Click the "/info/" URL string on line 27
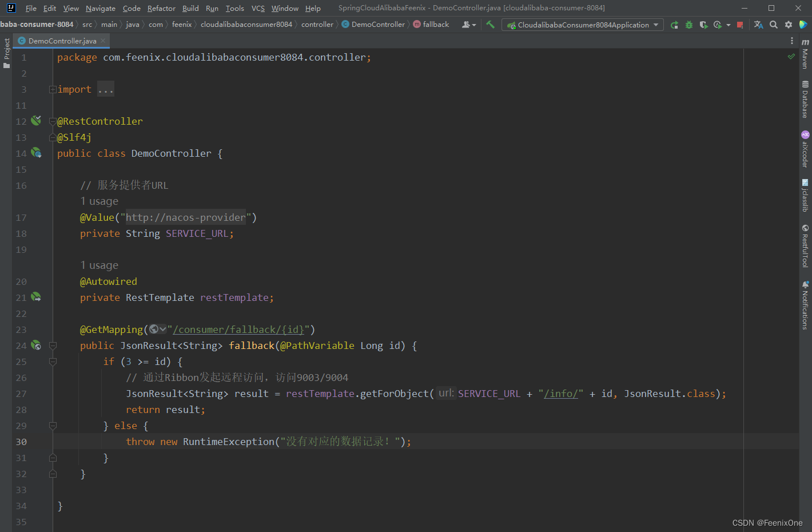 [560, 394]
